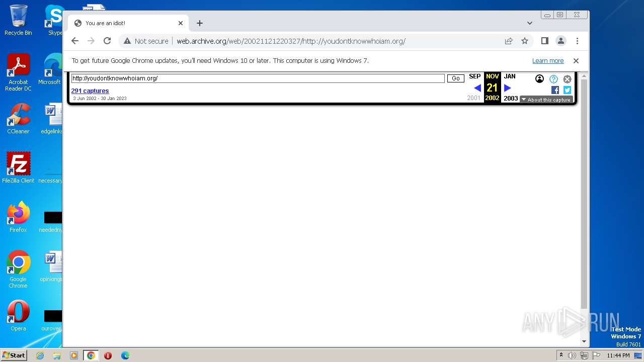Share capture on Facebook
This screenshot has width=644, height=362.
pos(555,90)
